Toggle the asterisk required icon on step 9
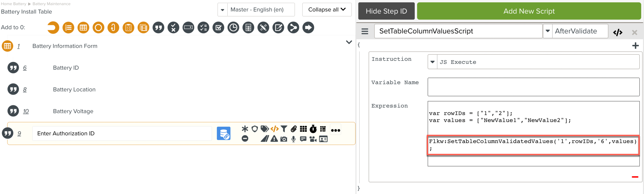644x194 pixels. pos(245,129)
